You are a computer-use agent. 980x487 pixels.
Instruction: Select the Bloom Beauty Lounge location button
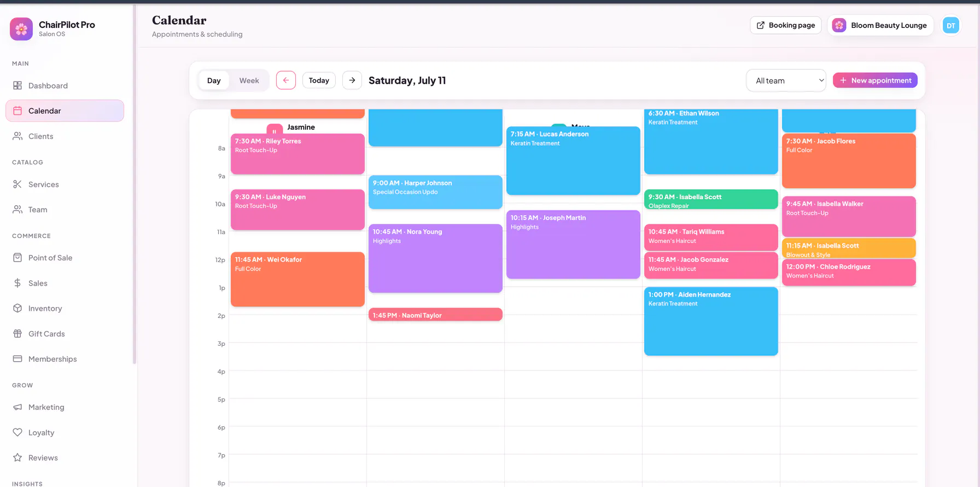880,25
